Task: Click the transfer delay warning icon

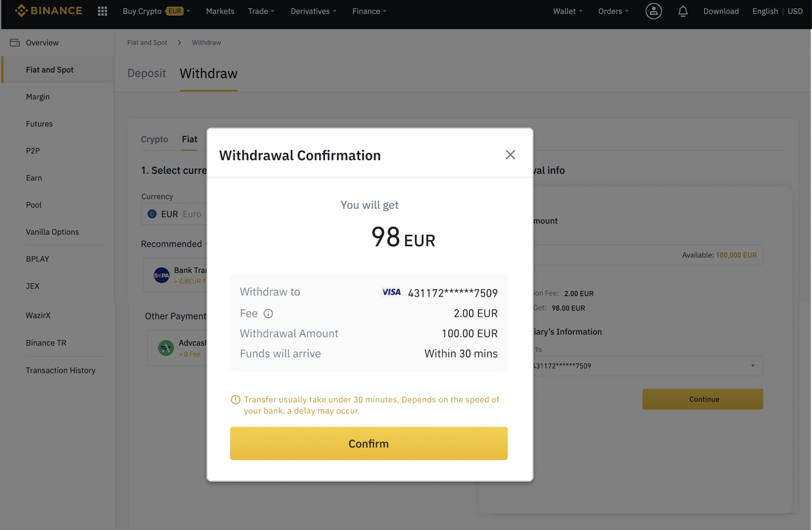Action: (x=235, y=400)
